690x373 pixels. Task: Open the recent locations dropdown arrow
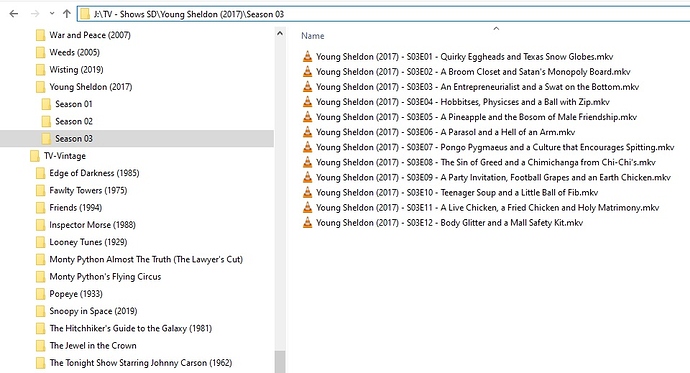pyautogui.click(x=52, y=14)
